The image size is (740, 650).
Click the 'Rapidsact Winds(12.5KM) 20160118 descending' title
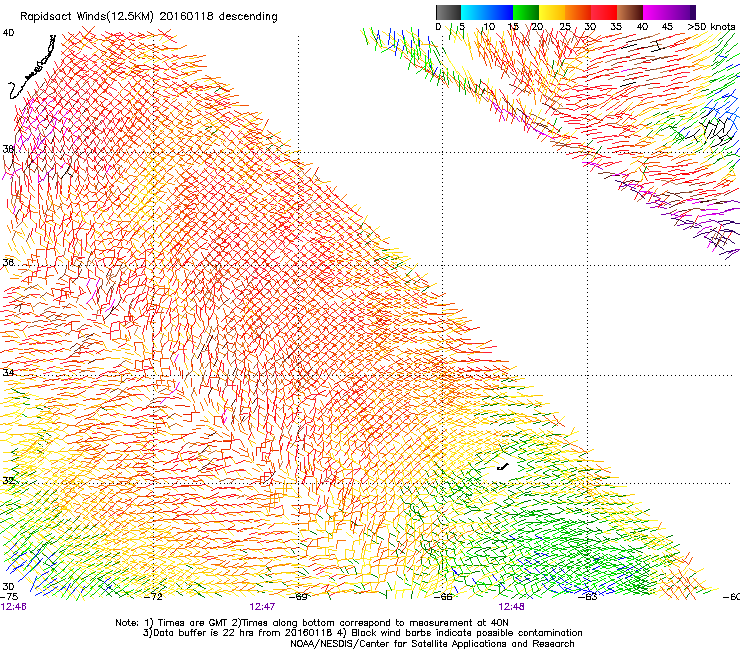tap(149, 16)
